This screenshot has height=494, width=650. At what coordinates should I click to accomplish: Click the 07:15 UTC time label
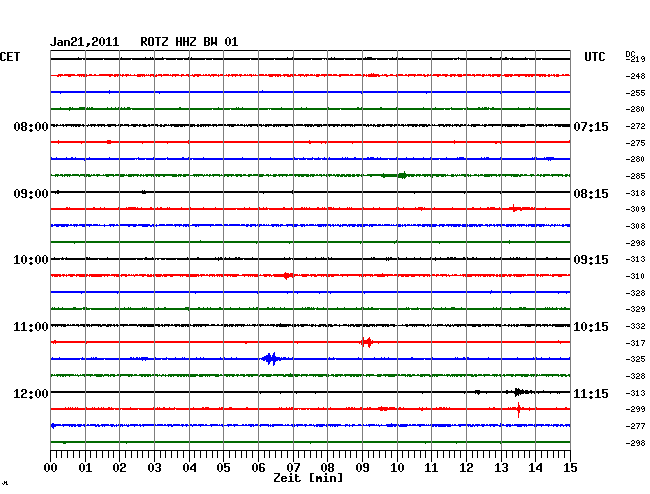pyautogui.click(x=591, y=126)
